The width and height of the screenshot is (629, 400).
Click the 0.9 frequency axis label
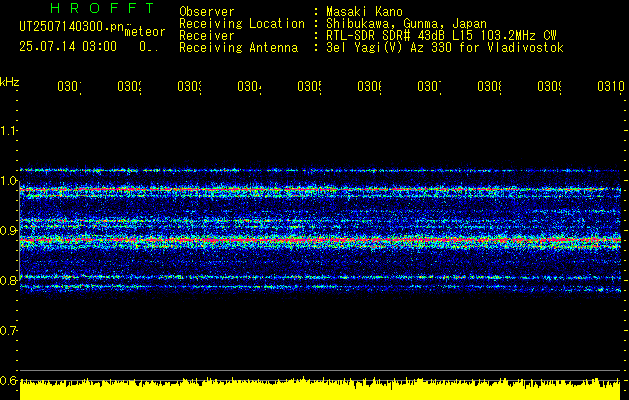(x=8, y=231)
